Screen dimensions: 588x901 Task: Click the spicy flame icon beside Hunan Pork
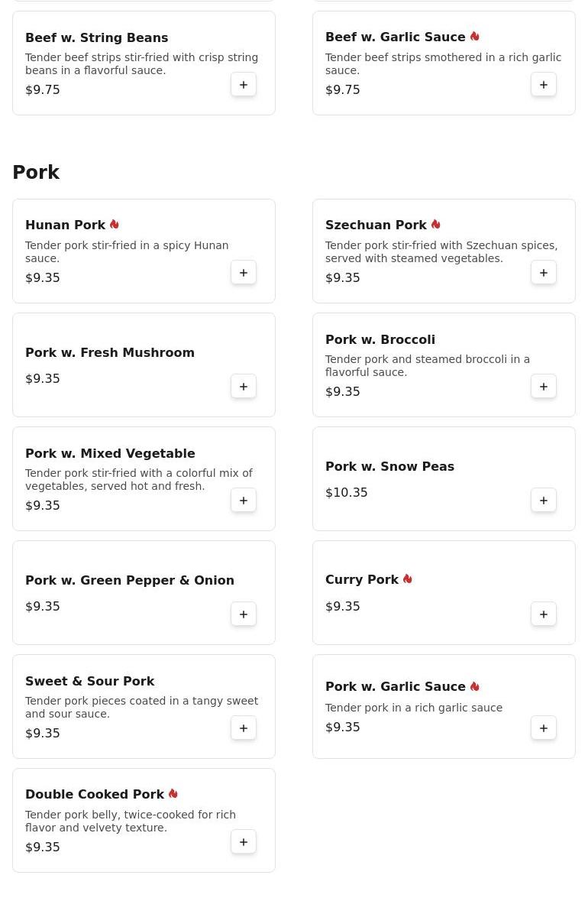click(115, 224)
